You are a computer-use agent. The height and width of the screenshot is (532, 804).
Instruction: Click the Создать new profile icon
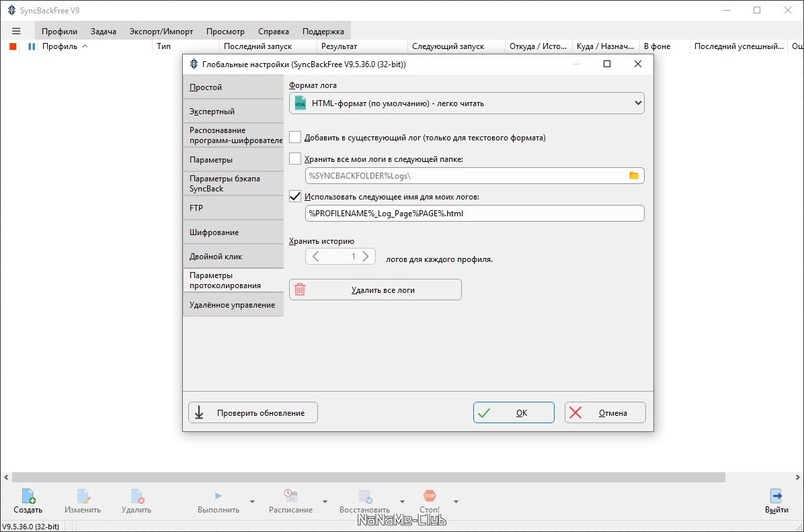click(28, 496)
